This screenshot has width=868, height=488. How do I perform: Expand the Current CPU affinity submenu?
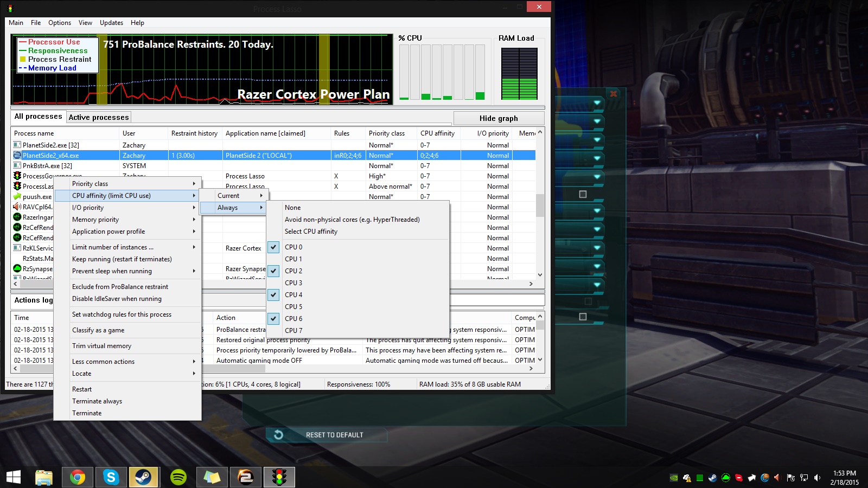pos(233,196)
